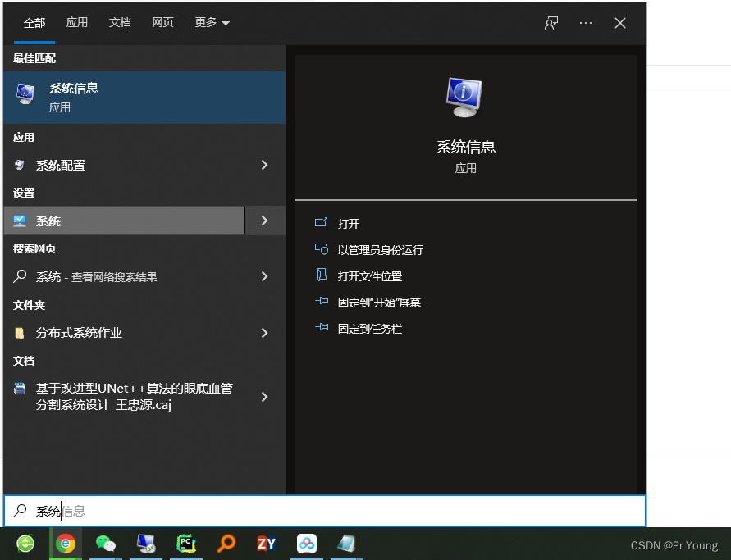Open WeChat from the taskbar

[x=106, y=544]
